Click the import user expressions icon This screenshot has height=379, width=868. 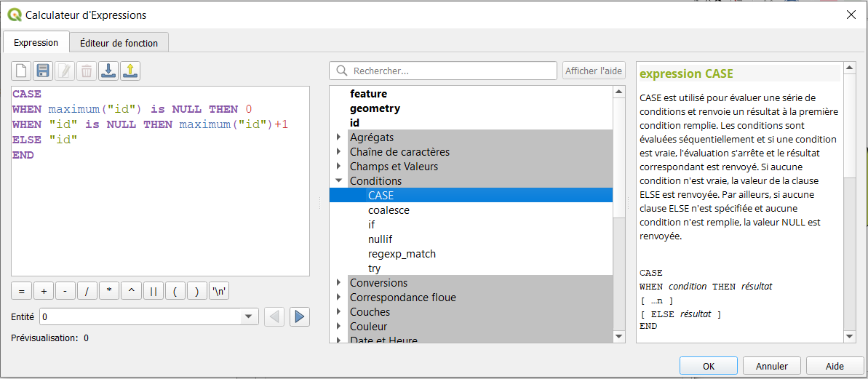click(x=108, y=71)
